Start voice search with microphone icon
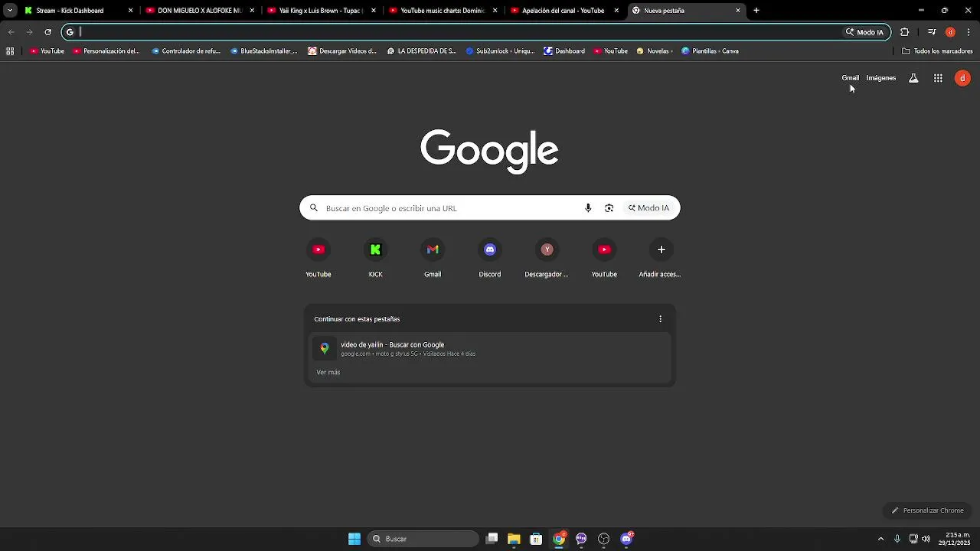 pyautogui.click(x=588, y=208)
